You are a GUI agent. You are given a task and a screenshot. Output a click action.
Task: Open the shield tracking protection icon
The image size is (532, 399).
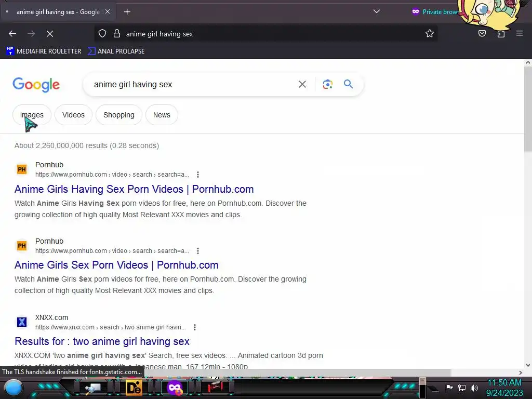[x=102, y=34]
